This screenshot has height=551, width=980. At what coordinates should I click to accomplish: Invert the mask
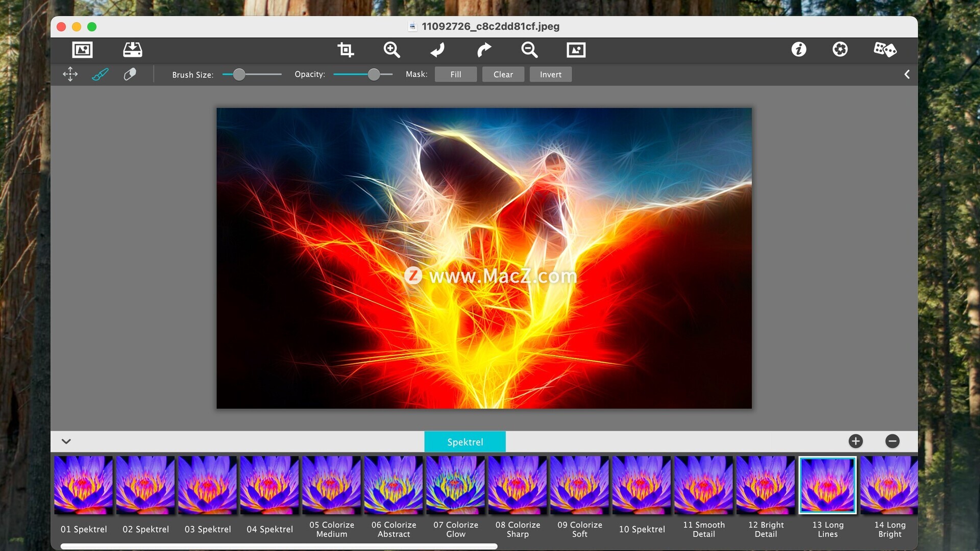click(551, 74)
